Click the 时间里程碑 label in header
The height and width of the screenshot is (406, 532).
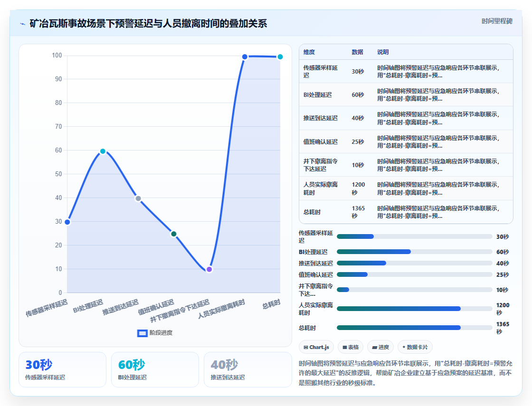(x=497, y=21)
